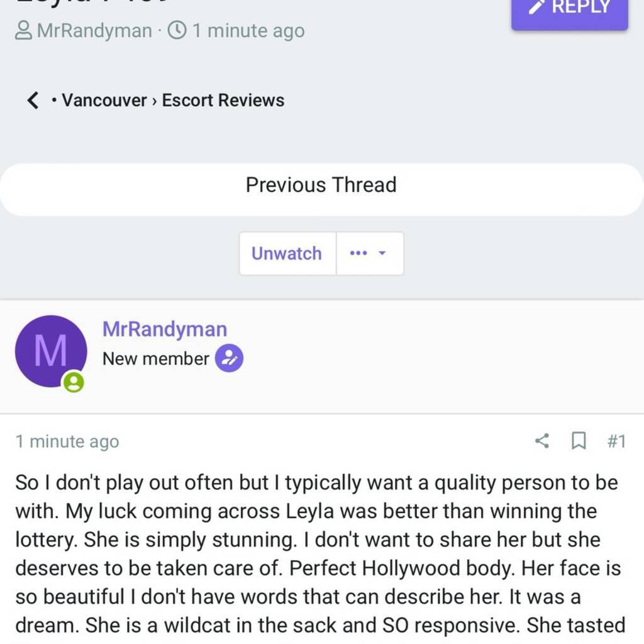Click the clock icon by 1 minute ago
Screen dimensions: 644x644
(177, 30)
